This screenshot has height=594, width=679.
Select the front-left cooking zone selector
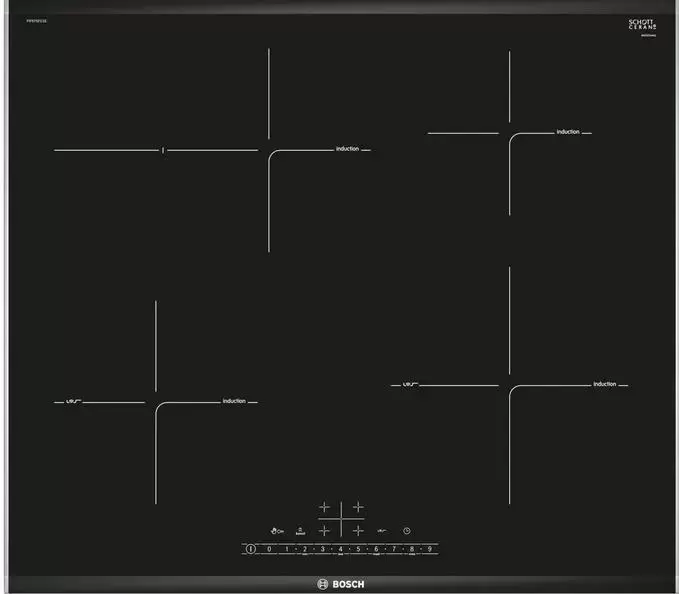[x=324, y=530]
